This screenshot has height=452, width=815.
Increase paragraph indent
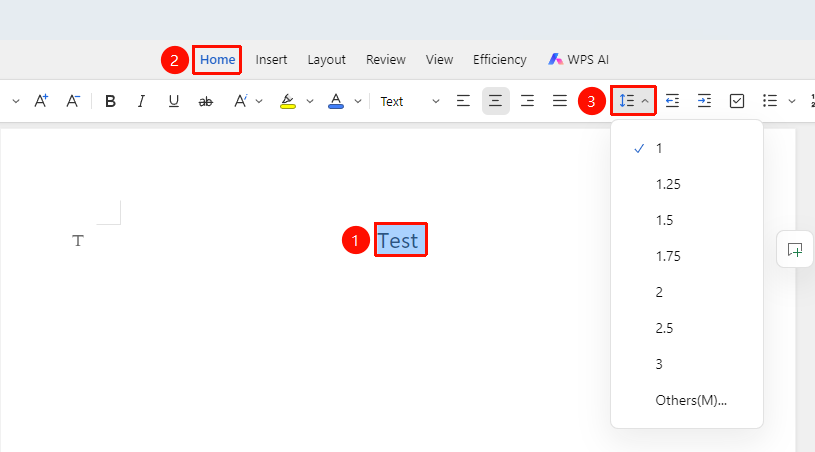[x=704, y=101]
